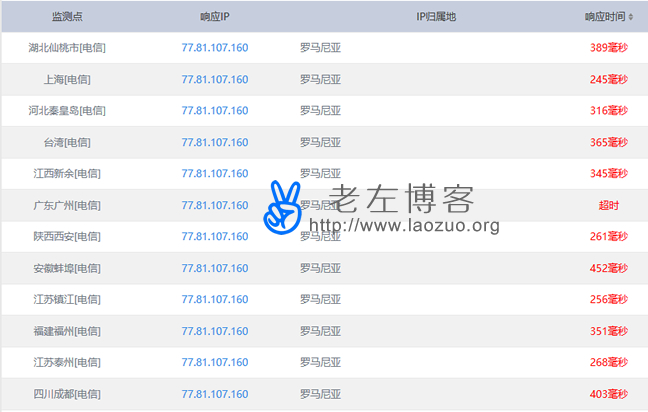Click 罗马尼亚 in the 河北秦皇岛 row
The width and height of the screenshot is (648, 412).
click(321, 110)
